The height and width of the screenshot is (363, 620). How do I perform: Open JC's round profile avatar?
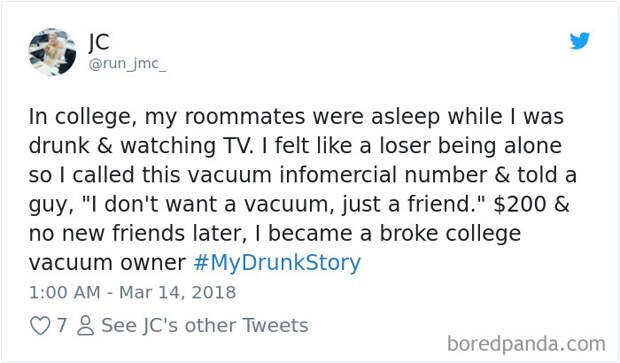[x=53, y=52]
